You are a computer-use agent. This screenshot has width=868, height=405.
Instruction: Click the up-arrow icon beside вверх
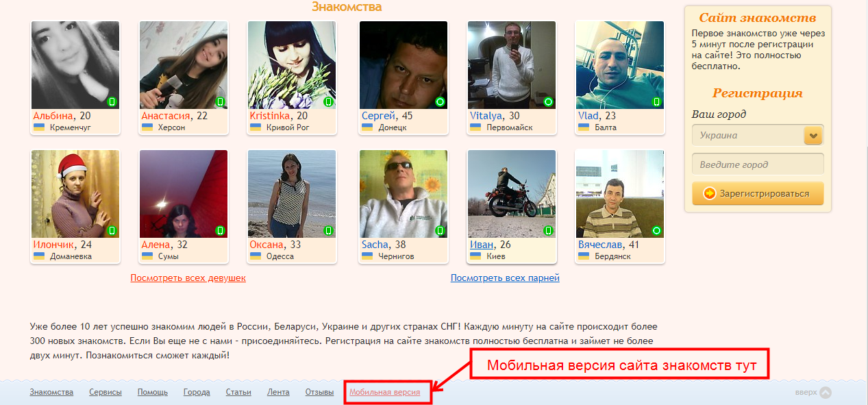826,393
